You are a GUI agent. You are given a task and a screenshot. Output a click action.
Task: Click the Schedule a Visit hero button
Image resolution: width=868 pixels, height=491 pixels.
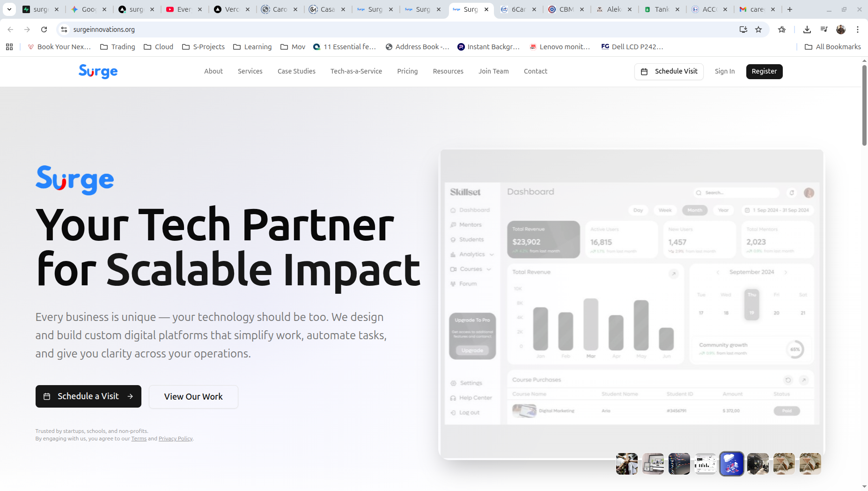[x=88, y=396]
